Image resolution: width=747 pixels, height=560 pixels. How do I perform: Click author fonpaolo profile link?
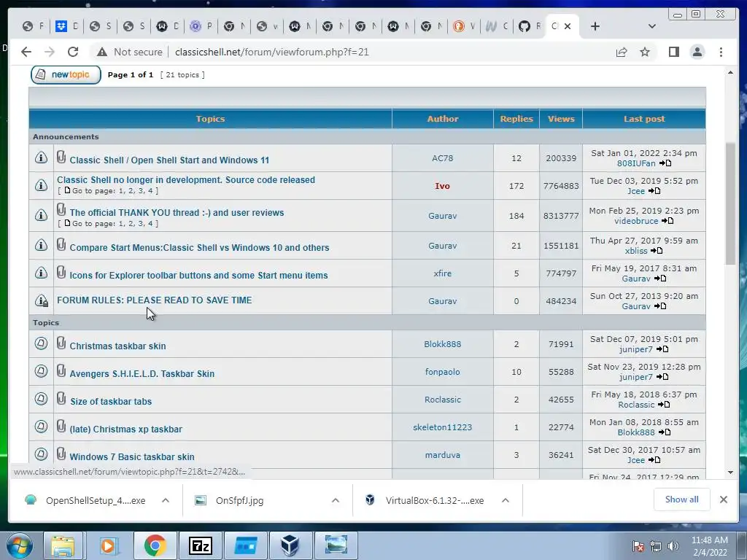443,371
